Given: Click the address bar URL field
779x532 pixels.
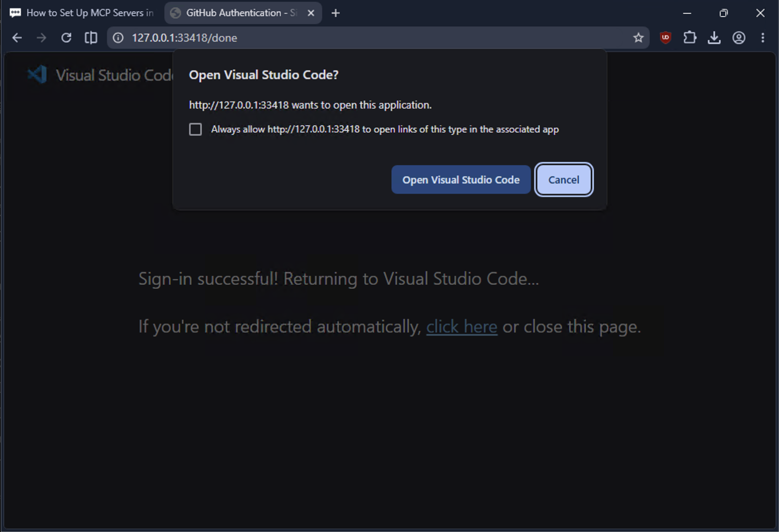Looking at the screenshot, I should [378, 38].
